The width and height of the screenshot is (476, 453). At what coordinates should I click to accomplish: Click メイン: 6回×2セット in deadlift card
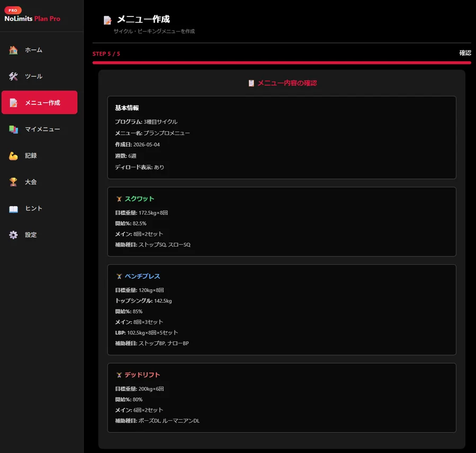(x=139, y=410)
